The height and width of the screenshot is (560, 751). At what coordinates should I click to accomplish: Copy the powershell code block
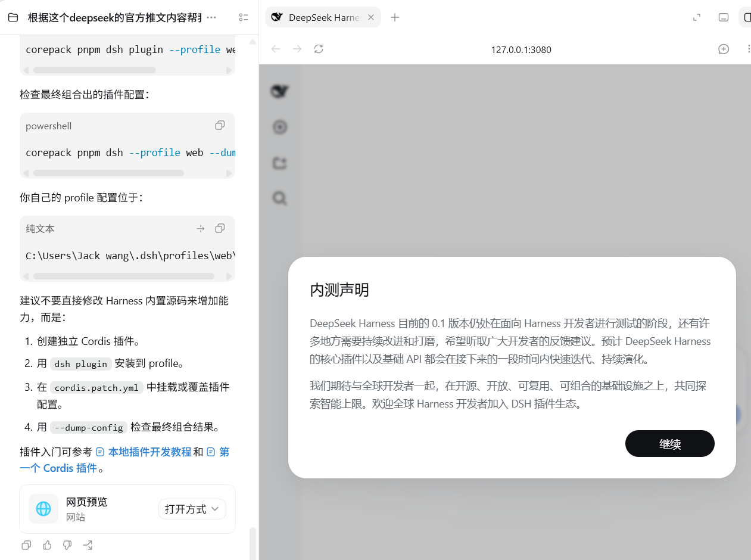click(220, 126)
